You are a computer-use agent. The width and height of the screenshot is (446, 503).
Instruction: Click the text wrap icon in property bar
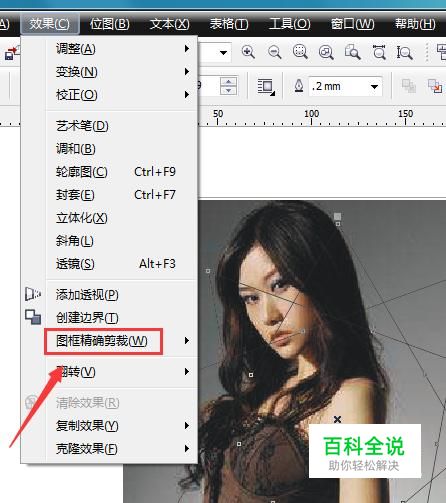click(266, 87)
